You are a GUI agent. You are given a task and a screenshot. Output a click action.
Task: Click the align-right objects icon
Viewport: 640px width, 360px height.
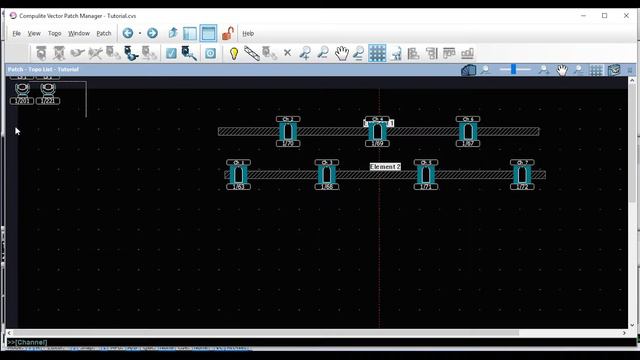(x=431, y=53)
